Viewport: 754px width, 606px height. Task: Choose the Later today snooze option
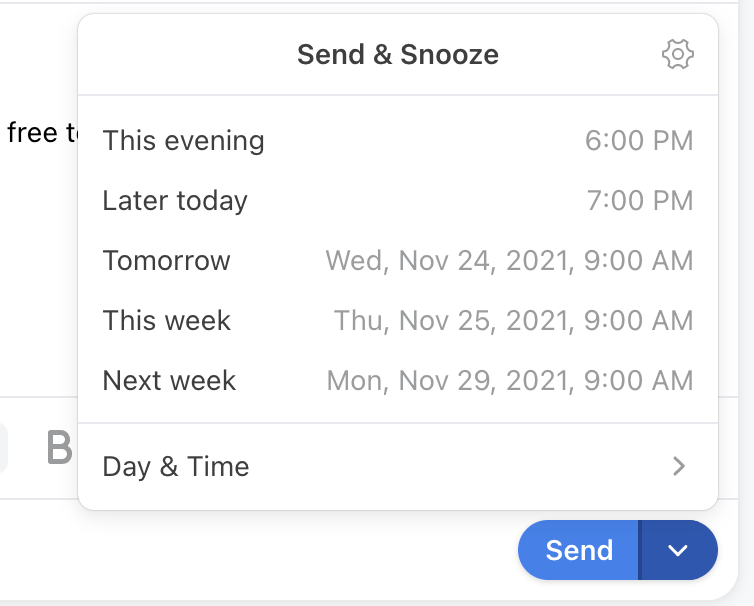(398, 201)
